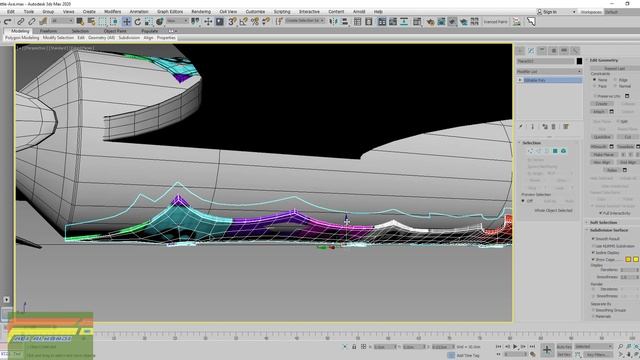This screenshot has height=360, width=640.
Task: Switch to the Object Paint ribbon tab
Action: click(115, 31)
